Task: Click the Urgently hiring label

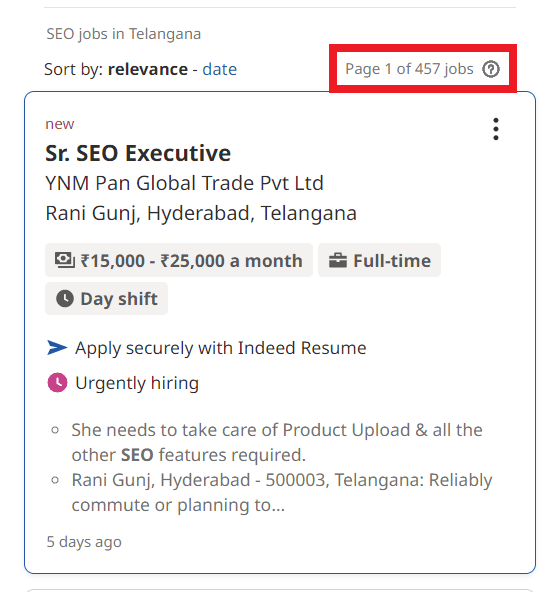Action: [137, 383]
